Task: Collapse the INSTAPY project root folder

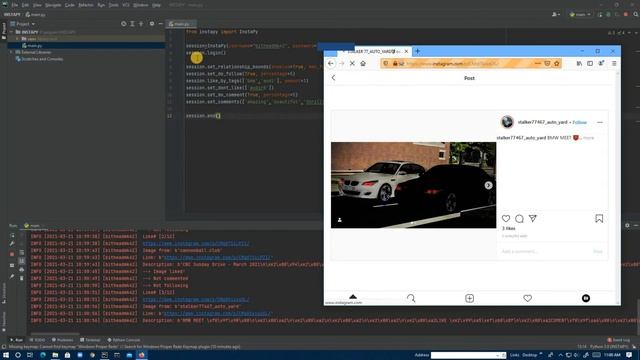Action: point(11,32)
